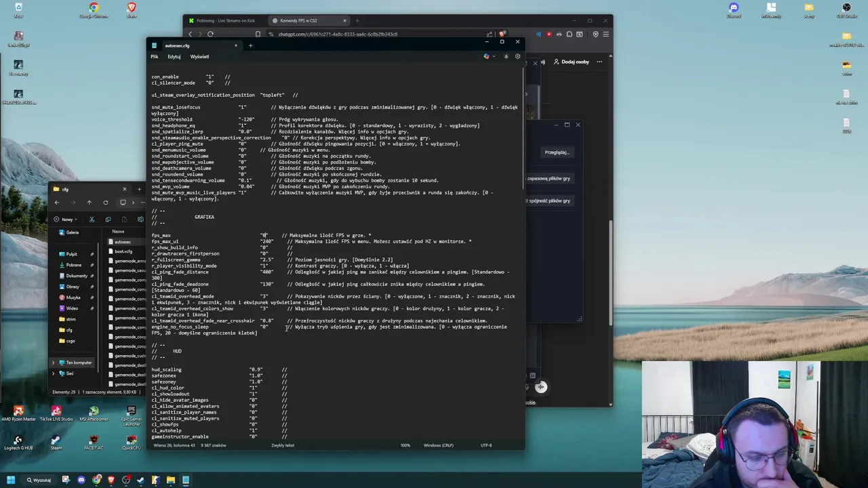Viewport: 868px width, 488px height.
Task: Click the browser bookmark icon
Action: click(x=258, y=34)
